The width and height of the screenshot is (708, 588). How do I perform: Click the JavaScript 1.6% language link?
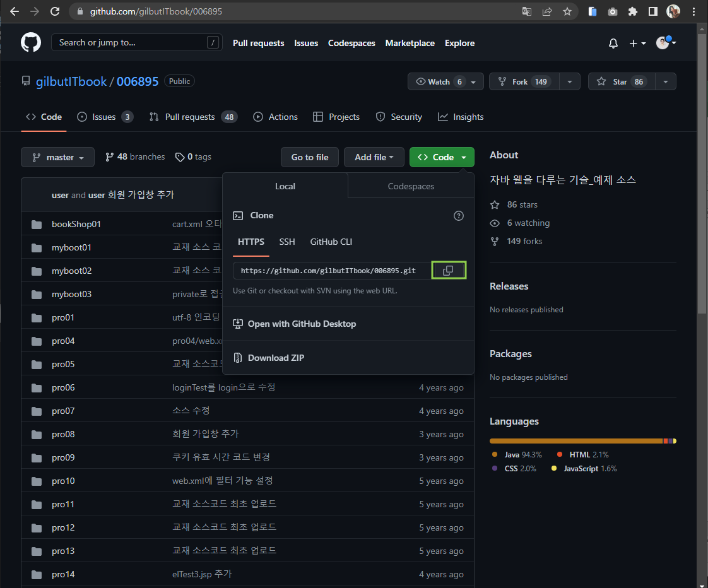tap(584, 469)
